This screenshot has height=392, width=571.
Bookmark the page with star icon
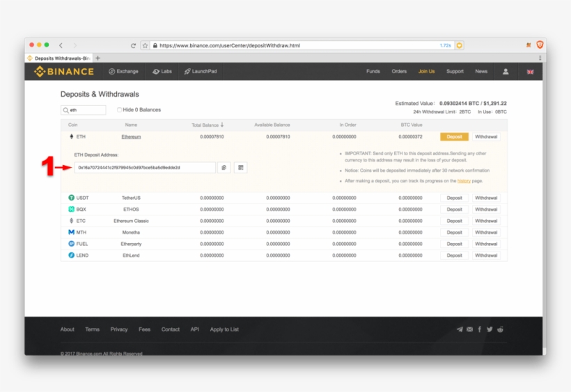145,45
